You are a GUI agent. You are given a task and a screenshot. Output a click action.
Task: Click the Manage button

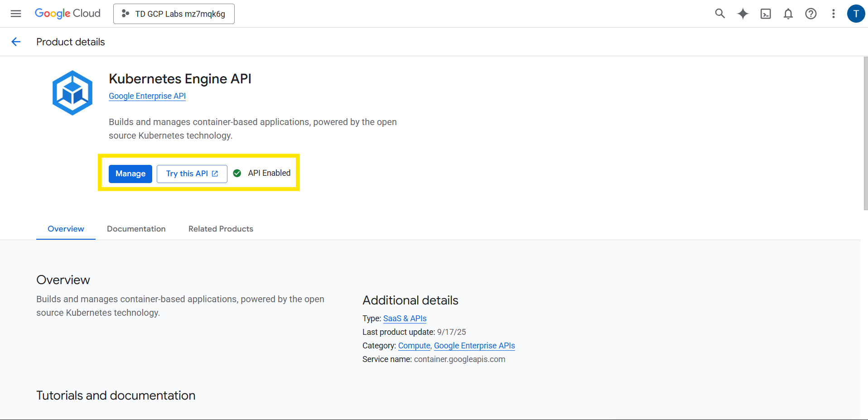pos(130,174)
